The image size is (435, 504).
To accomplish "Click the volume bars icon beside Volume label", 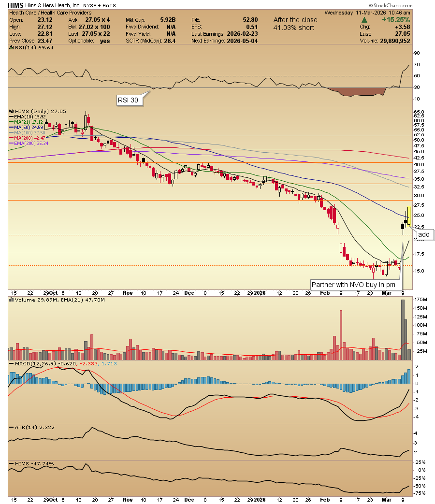I will pyautogui.click(x=11, y=300).
